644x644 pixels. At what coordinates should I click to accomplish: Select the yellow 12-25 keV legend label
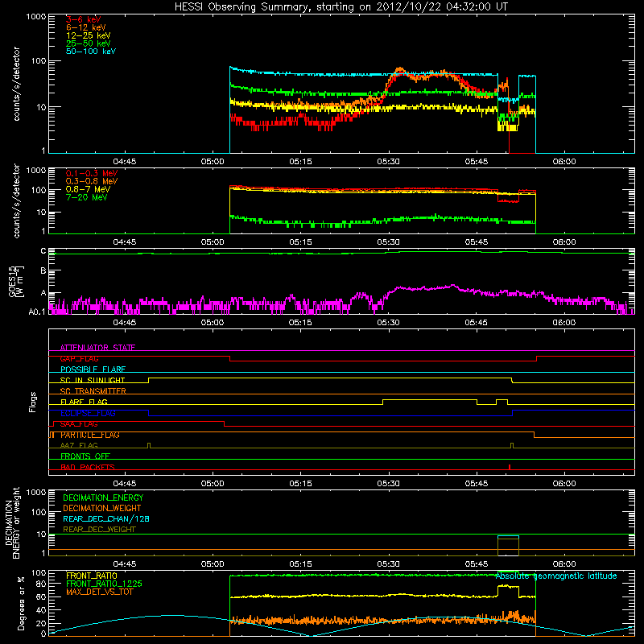pos(88,35)
